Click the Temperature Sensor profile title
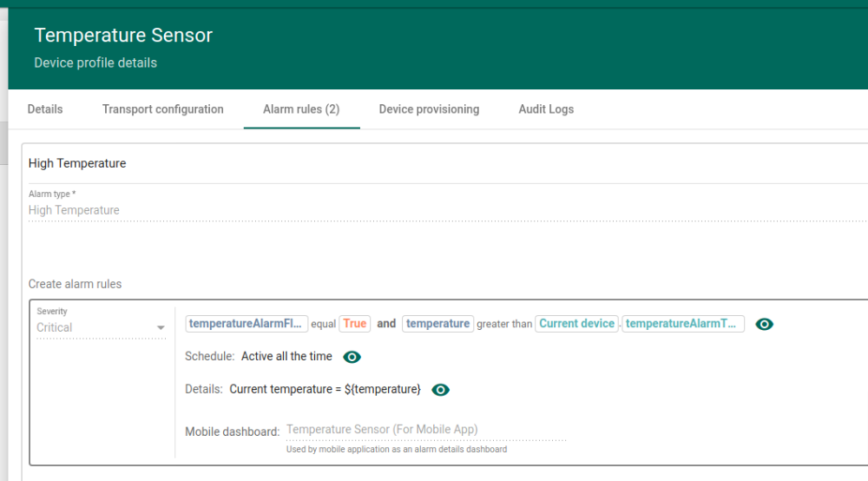The height and width of the screenshot is (481, 868). click(x=123, y=36)
